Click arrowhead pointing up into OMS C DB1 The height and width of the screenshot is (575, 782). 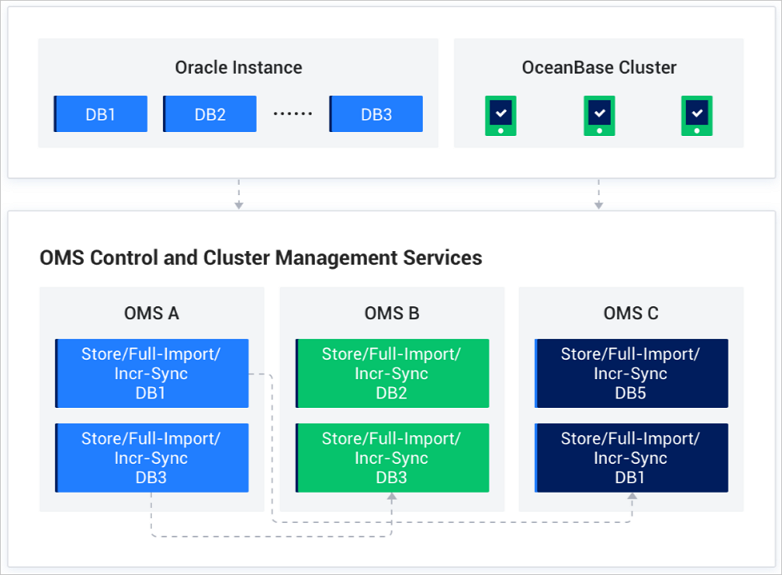pos(632,499)
